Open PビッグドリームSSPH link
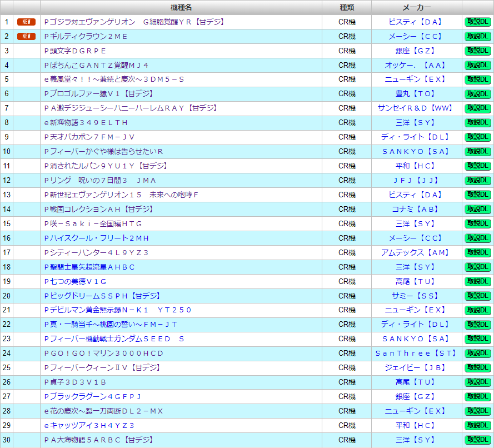Screen dimensions: 494x448 pyautogui.click(x=102, y=296)
